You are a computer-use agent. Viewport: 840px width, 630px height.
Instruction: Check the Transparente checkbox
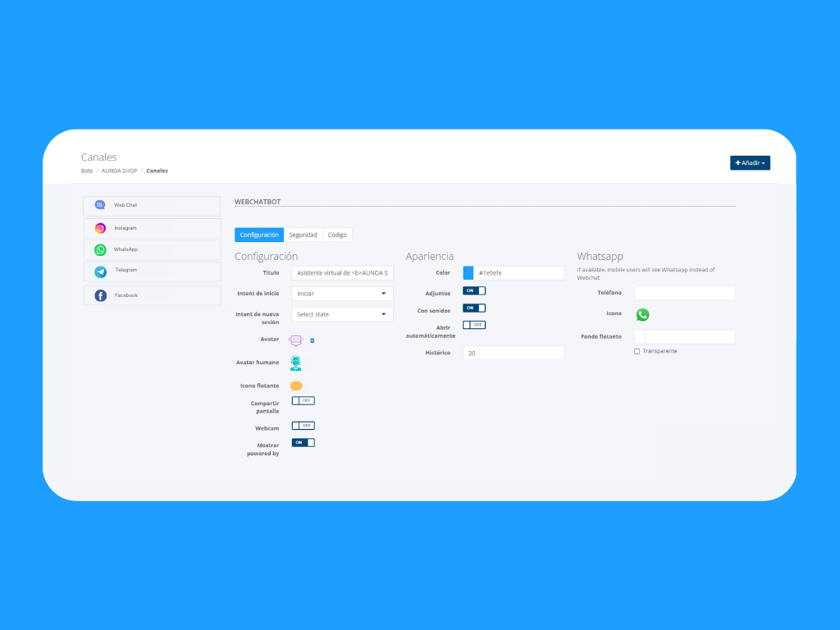(x=637, y=351)
